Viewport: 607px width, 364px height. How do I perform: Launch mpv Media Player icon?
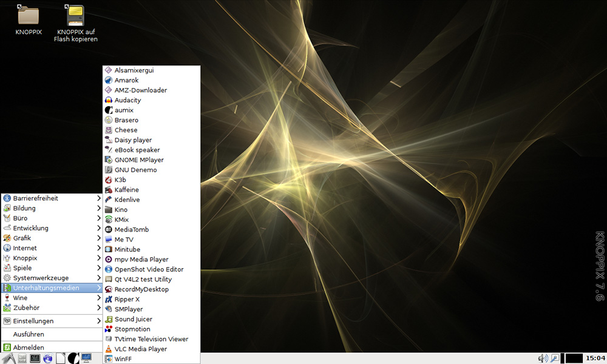[x=109, y=260]
